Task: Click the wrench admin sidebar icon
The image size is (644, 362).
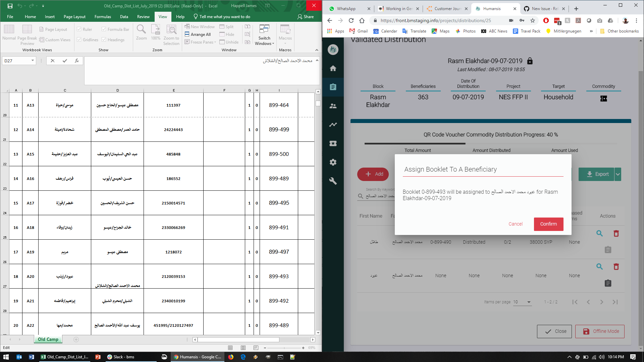Action: pos(333,181)
